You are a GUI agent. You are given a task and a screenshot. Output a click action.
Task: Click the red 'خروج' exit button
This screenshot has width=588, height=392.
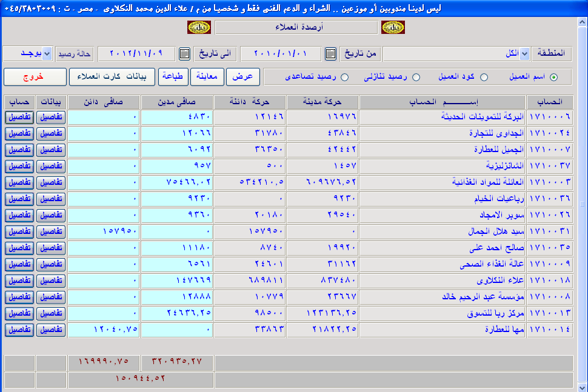pos(35,77)
